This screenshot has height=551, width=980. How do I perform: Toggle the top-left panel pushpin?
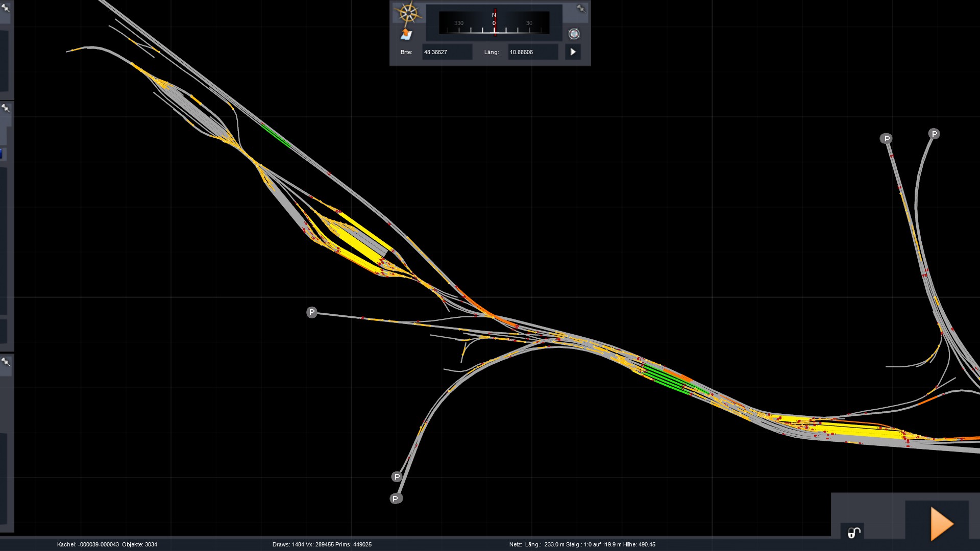tap(6, 8)
